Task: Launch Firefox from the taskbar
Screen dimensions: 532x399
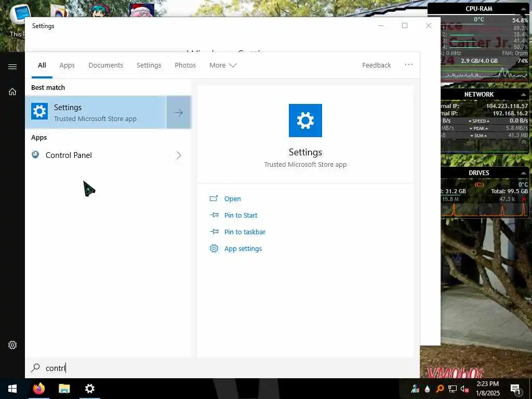Action: coord(38,389)
